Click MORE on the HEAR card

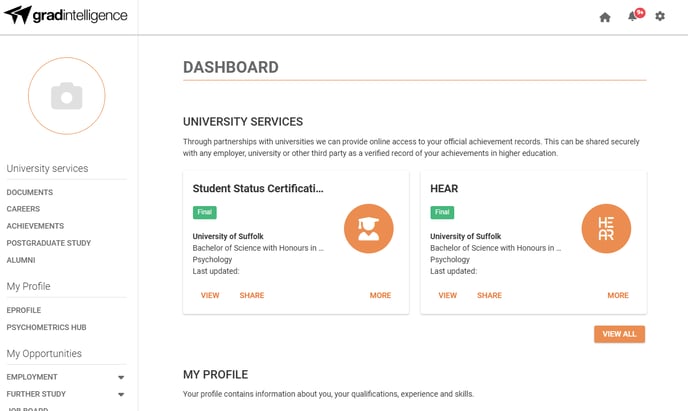point(618,295)
